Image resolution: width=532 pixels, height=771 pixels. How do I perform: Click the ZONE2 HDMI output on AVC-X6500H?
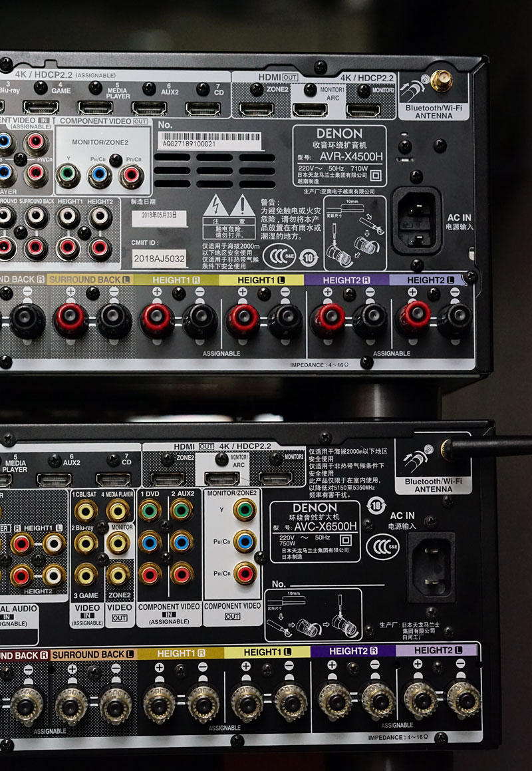pyautogui.click(x=168, y=479)
